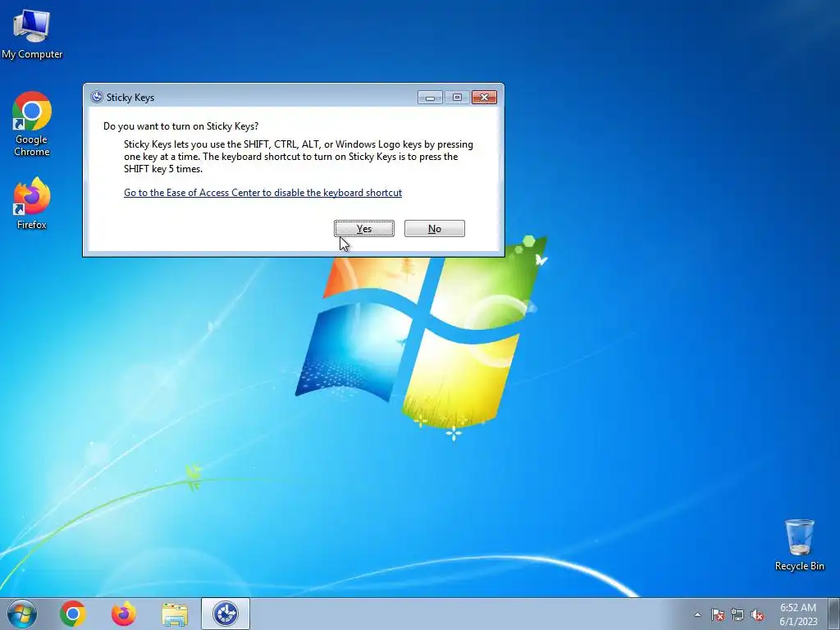Click No in Sticky Keys dialog
The image size is (840, 630).
pyautogui.click(x=435, y=229)
